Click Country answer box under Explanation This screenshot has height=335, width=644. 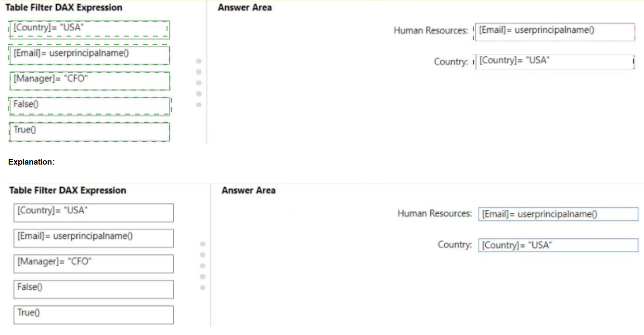pyautogui.click(x=558, y=245)
